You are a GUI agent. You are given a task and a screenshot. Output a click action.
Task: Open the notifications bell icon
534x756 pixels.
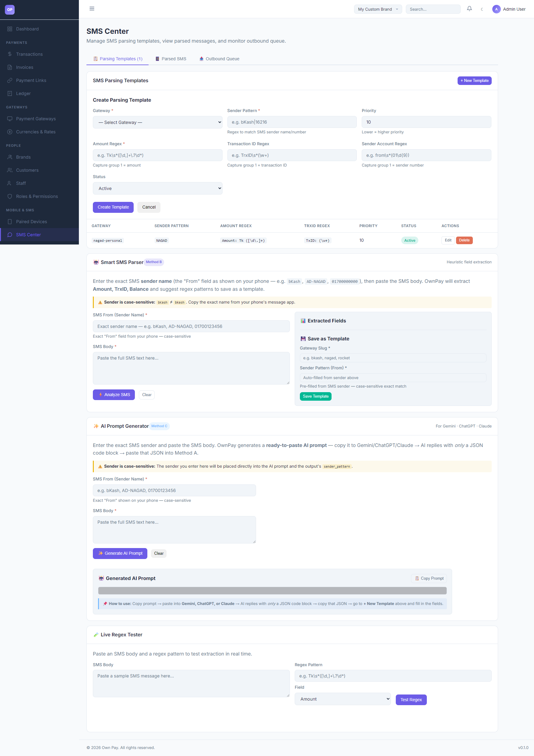tap(469, 9)
